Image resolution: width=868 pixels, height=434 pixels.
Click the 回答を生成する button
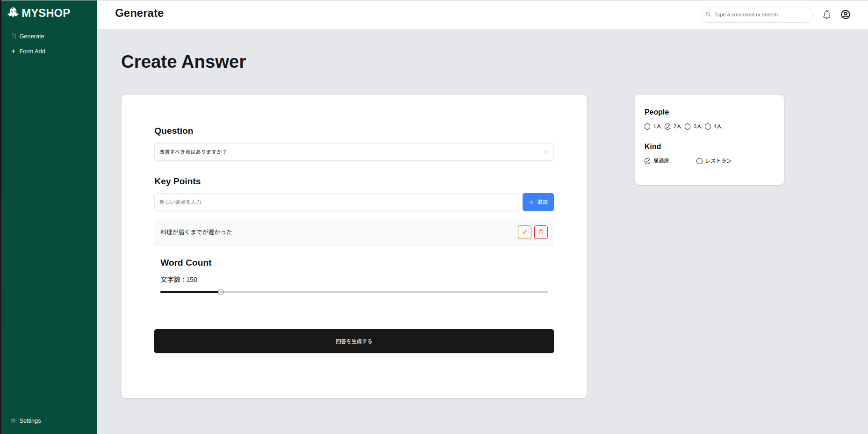click(x=354, y=341)
